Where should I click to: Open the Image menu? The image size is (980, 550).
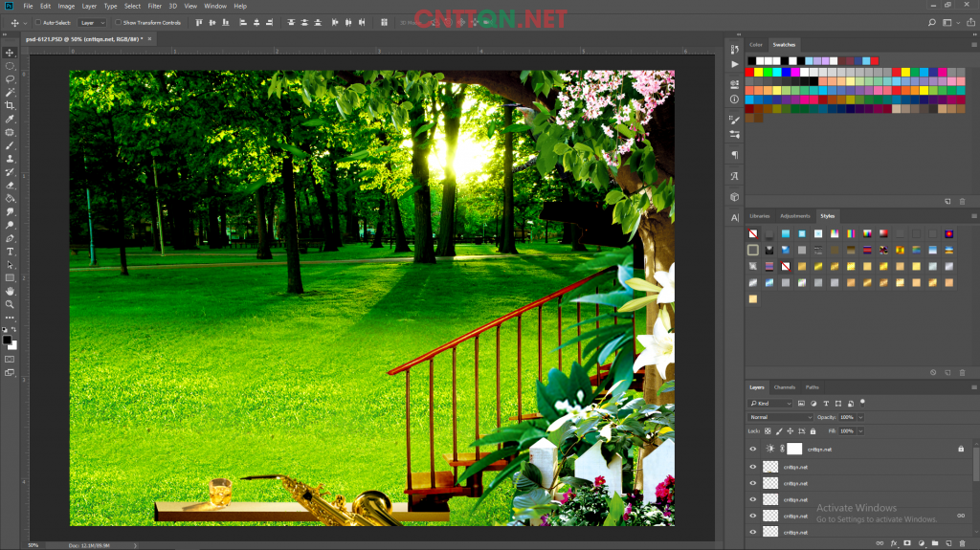click(66, 7)
